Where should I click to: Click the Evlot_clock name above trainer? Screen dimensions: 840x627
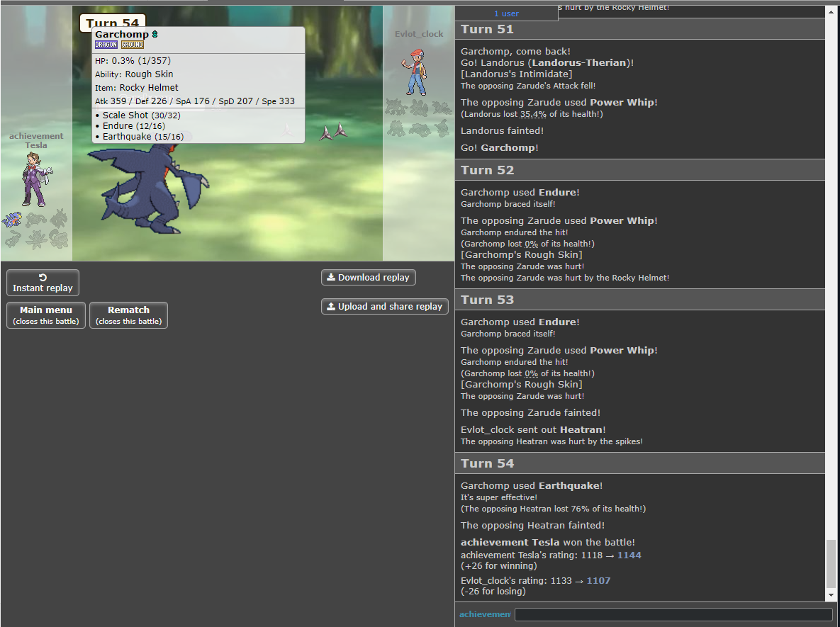tap(419, 34)
